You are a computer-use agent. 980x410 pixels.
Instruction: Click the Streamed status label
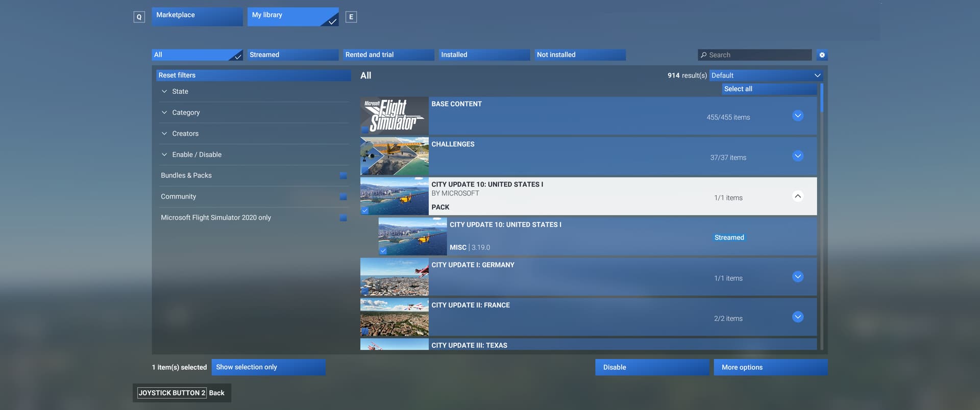(729, 238)
